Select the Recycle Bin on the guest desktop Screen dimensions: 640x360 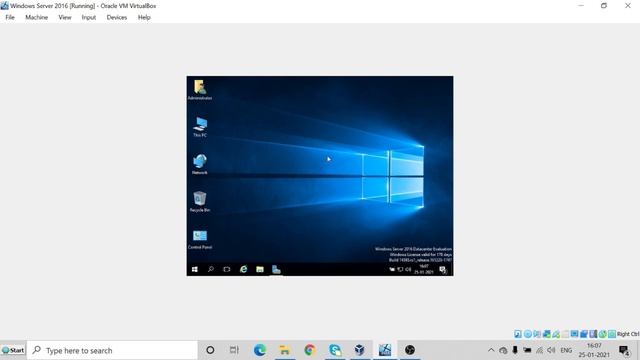tap(200, 201)
